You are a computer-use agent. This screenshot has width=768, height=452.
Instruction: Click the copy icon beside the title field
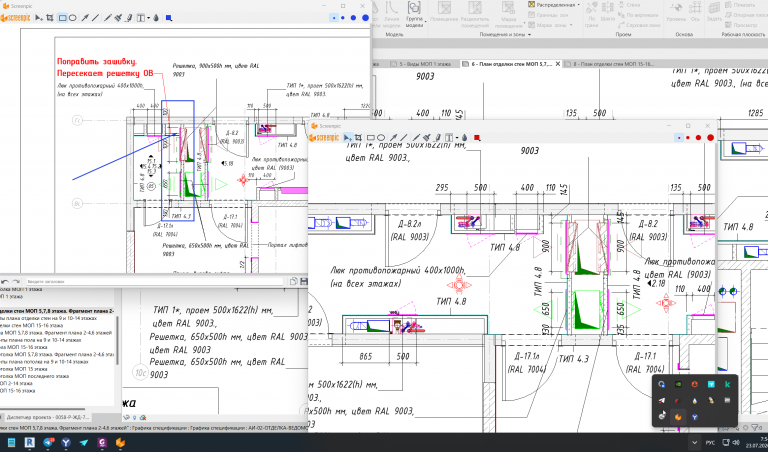click(293, 282)
